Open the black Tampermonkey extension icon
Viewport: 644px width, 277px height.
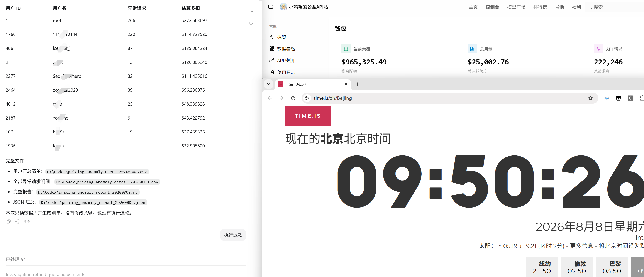619,98
